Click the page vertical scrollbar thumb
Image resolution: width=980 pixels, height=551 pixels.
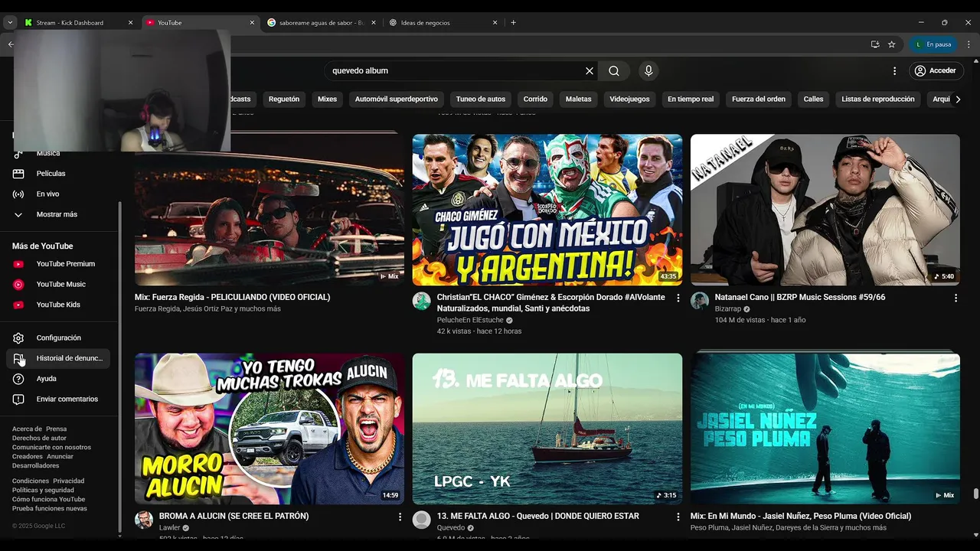tap(975, 494)
